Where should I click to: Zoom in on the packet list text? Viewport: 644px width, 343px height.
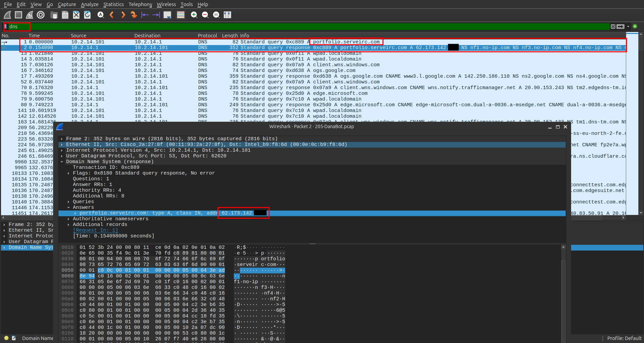pyautogui.click(x=194, y=15)
